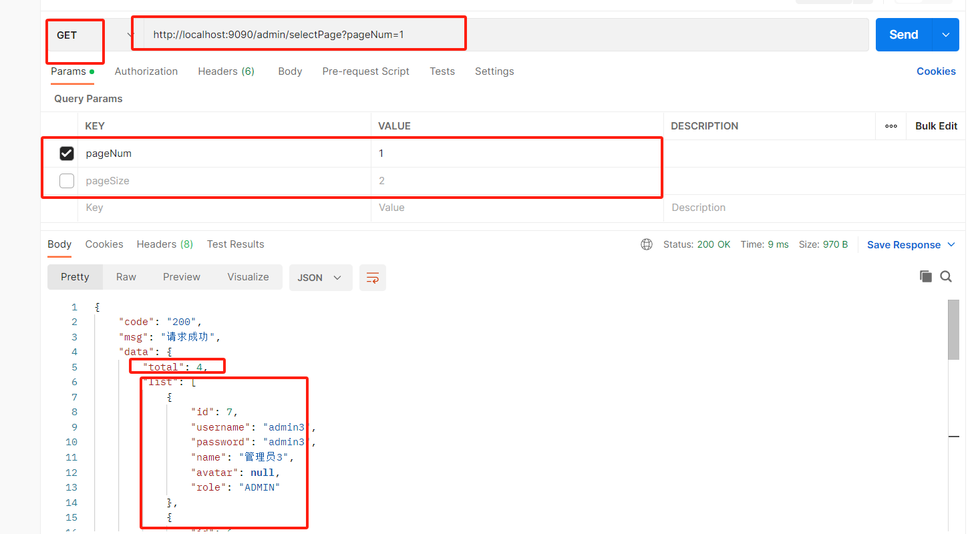Open the Pre-request Script tab
The image size is (980, 534).
pos(365,71)
